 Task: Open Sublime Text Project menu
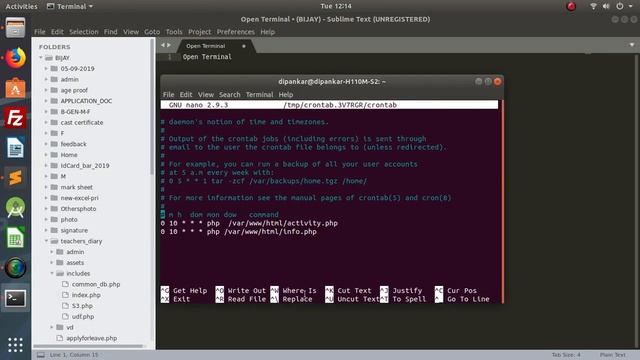[200, 32]
